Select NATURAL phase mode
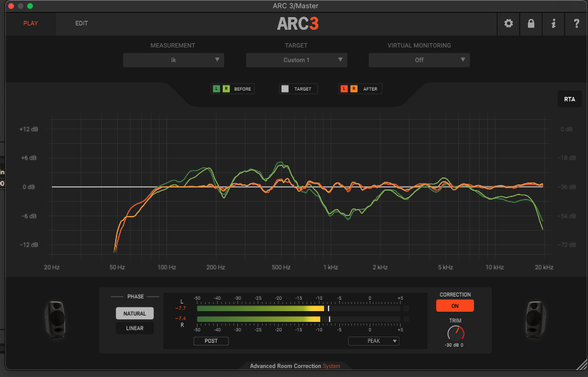This screenshot has height=377, width=588. (x=135, y=314)
